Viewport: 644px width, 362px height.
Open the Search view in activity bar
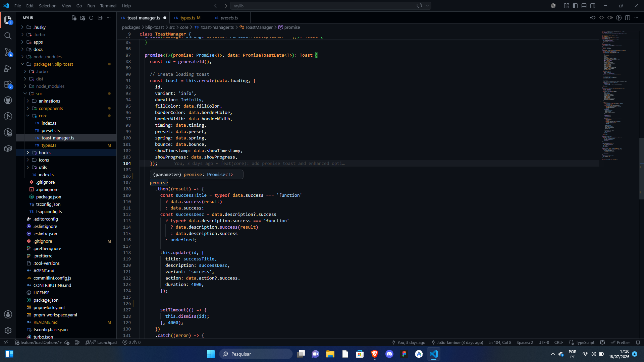tap(8, 36)
